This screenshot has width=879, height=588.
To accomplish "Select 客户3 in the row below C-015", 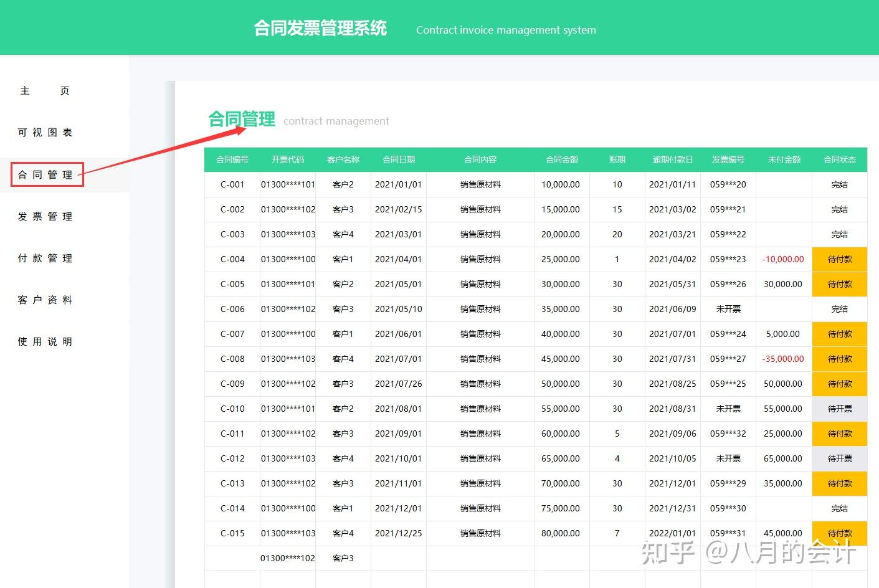I will [343, 558].
